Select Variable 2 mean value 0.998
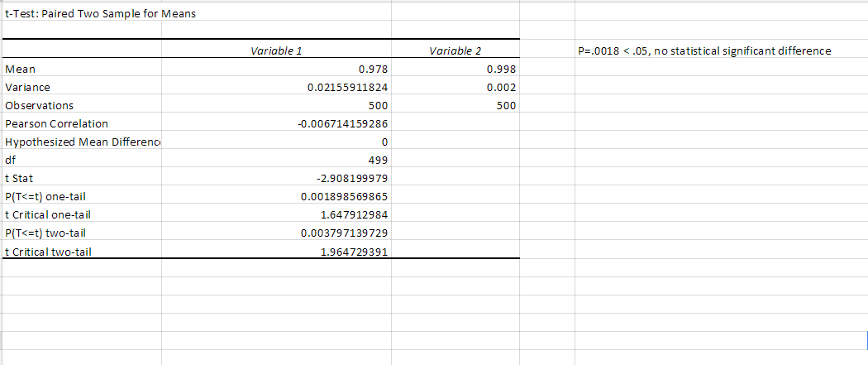The image size is (868, 365). [501, 70]
